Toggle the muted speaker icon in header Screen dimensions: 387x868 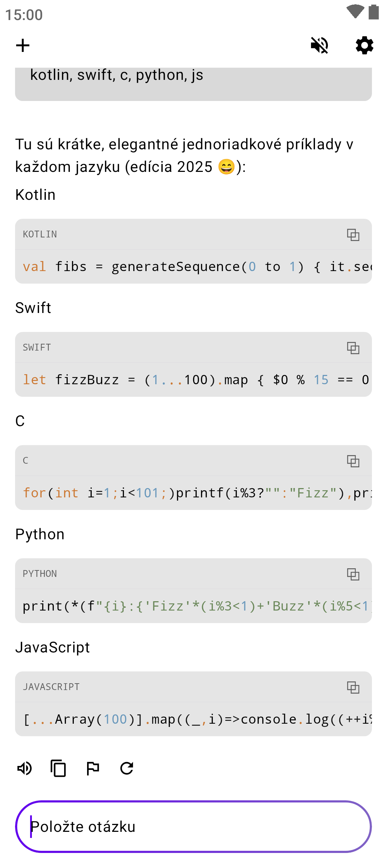coord(319,45)
